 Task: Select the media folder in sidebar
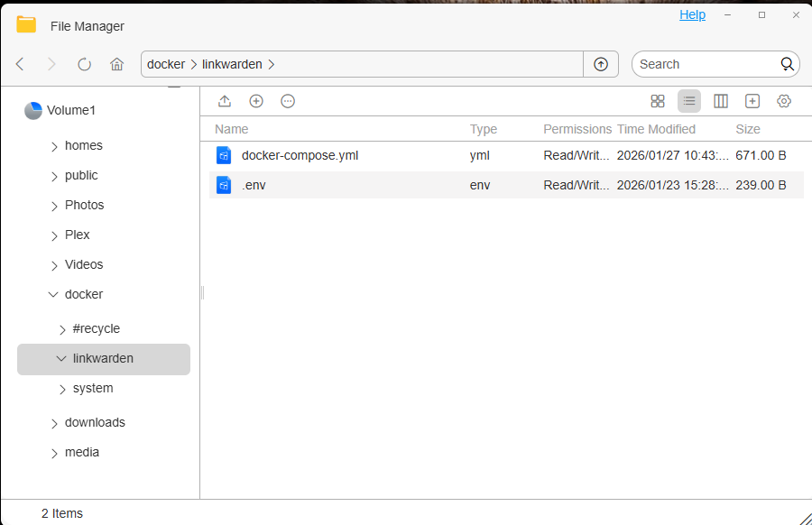(82, 452)
